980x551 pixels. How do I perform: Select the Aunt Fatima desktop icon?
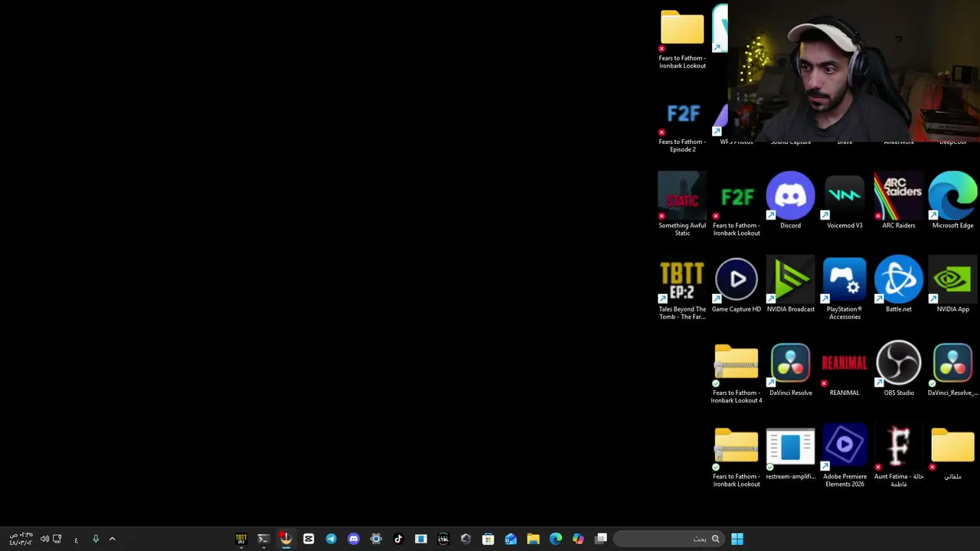tap(899, 457)
